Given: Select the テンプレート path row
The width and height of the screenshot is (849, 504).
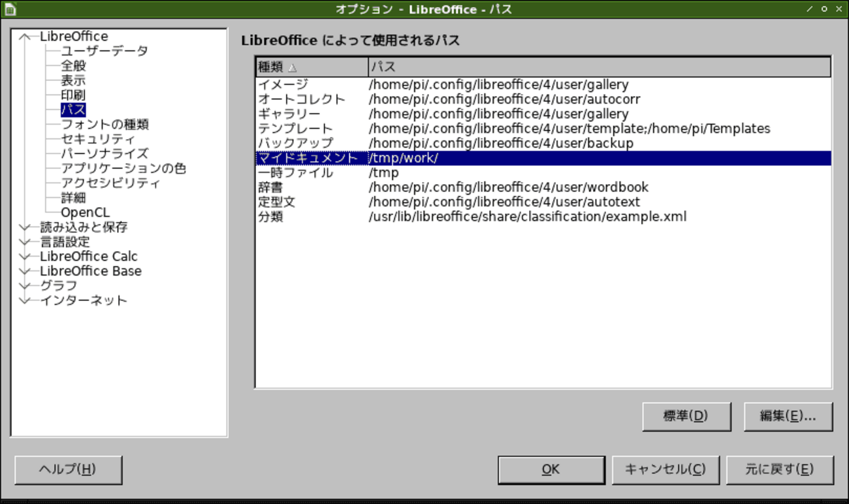Looking at the screenshot, I should (x=543, y=129).
